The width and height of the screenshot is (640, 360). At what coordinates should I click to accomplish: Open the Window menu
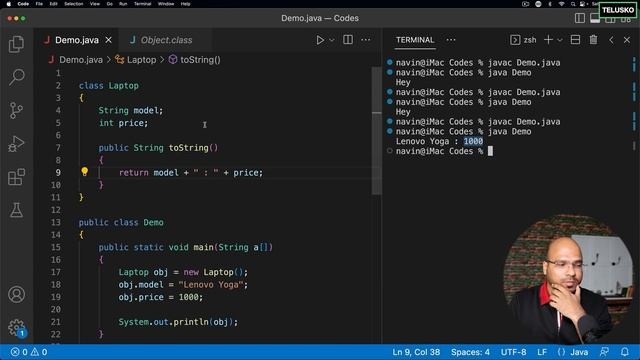[166, 4]
